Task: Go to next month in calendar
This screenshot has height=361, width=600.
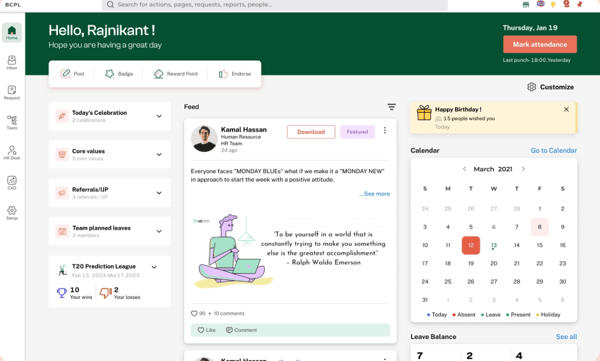Action: (523, 169)
